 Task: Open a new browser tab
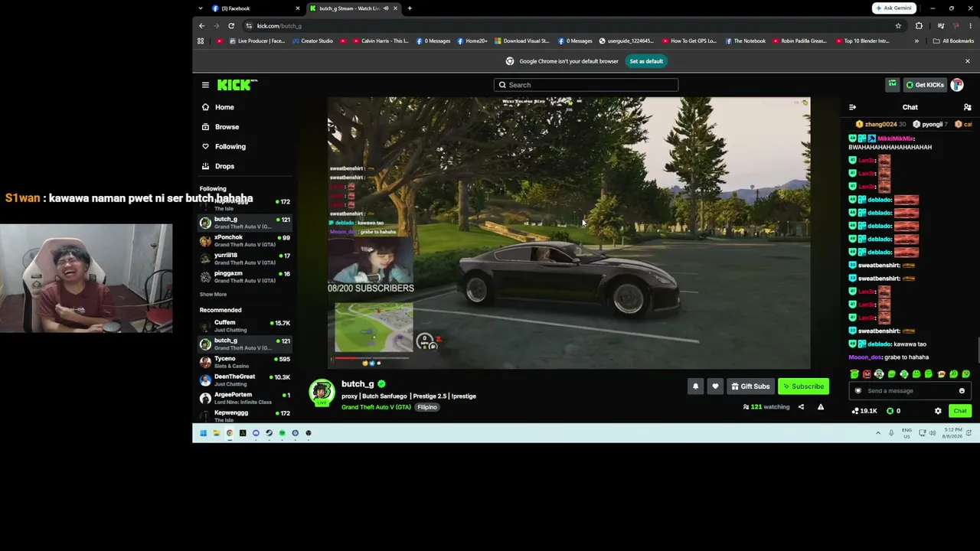(x=410, y=8)
